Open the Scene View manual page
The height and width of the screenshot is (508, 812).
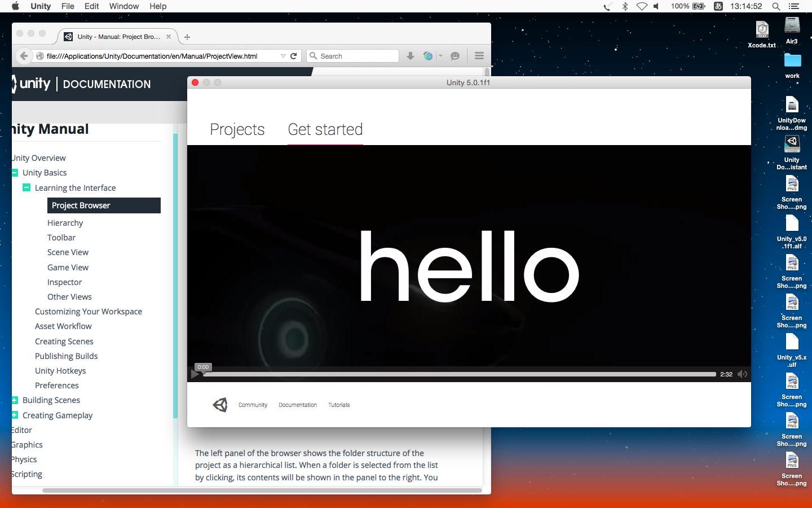[68, 252]
